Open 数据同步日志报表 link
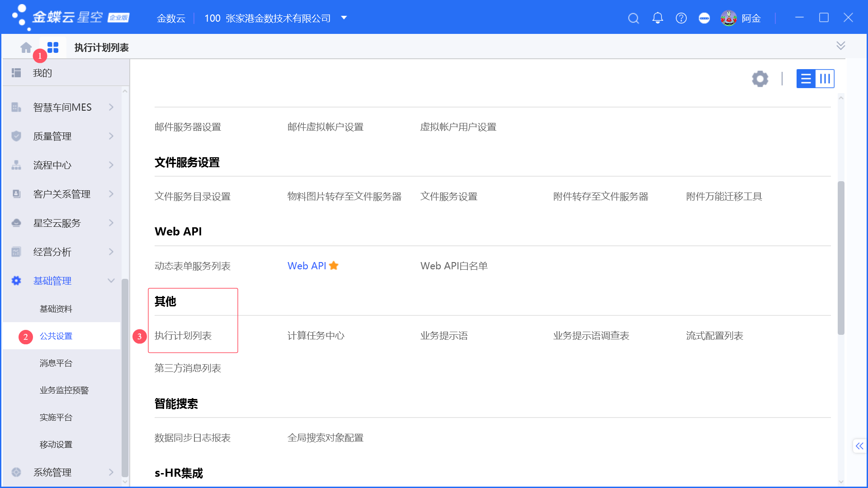868x488 pixels. (193, 438)
